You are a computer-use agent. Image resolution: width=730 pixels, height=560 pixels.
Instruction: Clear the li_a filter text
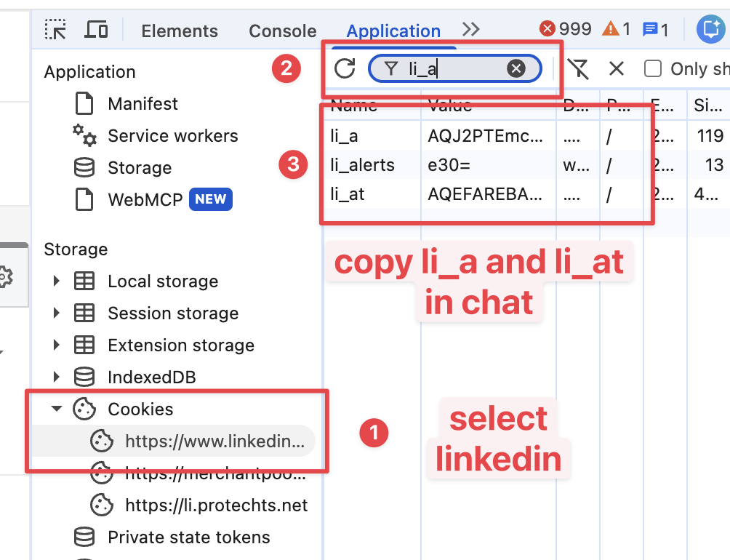516,69
